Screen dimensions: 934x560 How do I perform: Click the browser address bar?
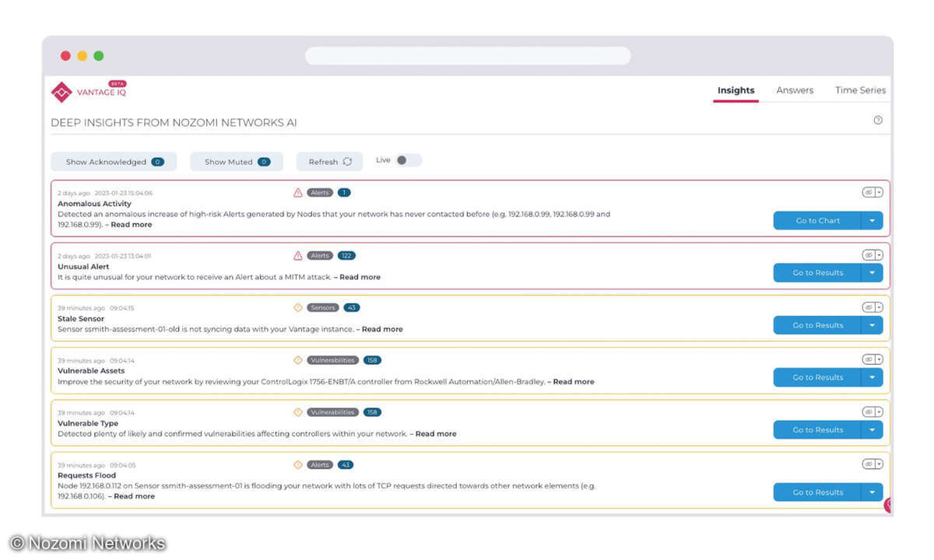click(468, 56)
